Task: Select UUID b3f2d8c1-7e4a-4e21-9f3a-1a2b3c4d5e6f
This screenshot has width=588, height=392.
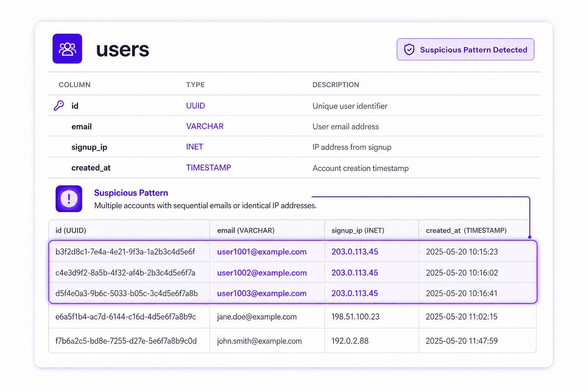Action: (x=125, y=252)
